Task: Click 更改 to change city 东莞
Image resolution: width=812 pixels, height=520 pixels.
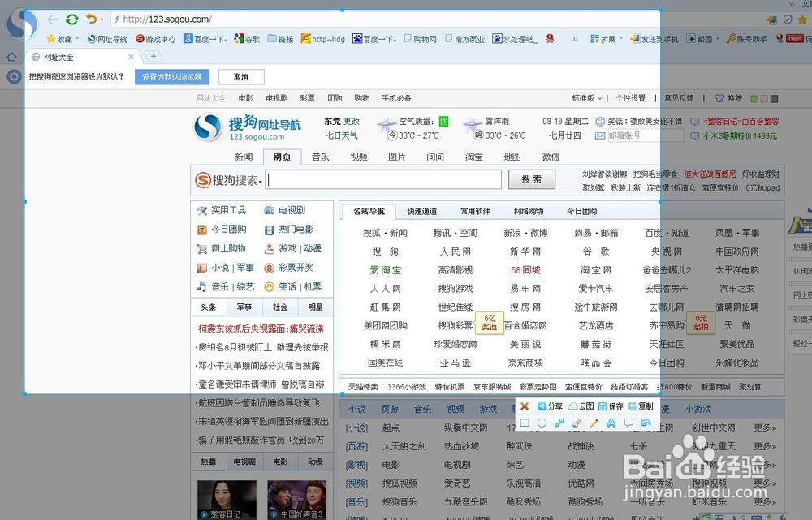Action: click(x=351, y=122)
